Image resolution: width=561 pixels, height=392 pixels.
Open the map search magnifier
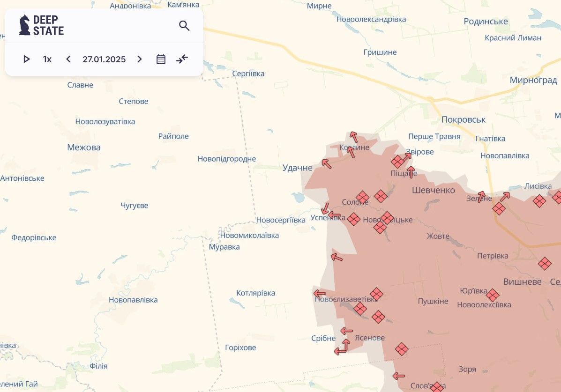(184, 26)
